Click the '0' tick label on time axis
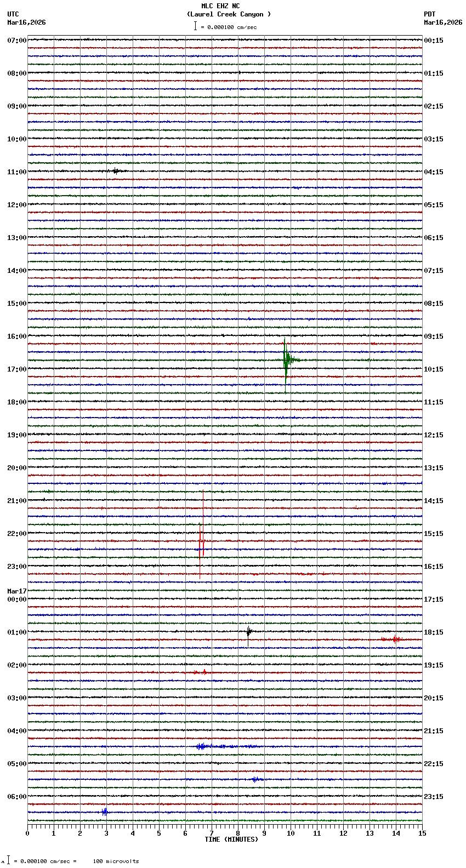 tap(27, 833)
